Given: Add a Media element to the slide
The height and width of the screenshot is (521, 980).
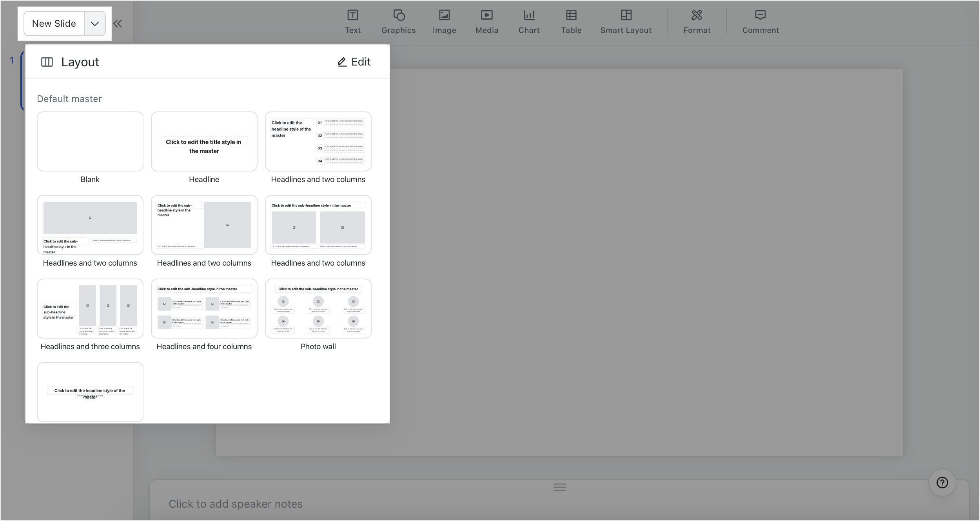Looking at the screenshot, I should (x=486, y=22).
